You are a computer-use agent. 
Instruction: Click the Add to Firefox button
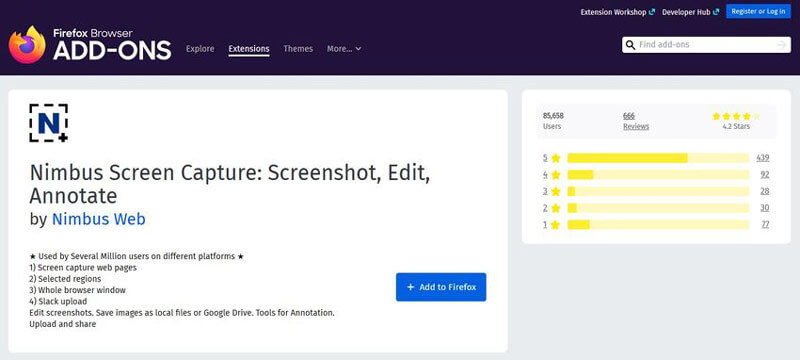tap(441, 287)
